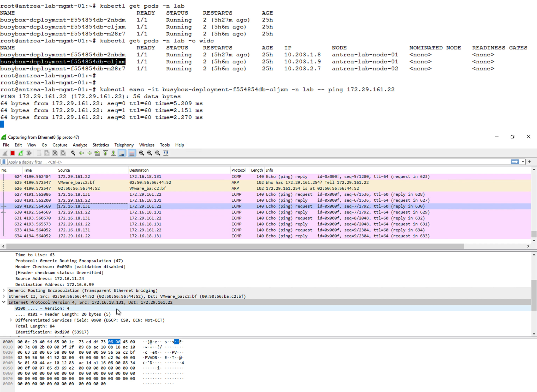Toggle packet list colorization
The image size is (537, 392).
click(x=132, y=153)
